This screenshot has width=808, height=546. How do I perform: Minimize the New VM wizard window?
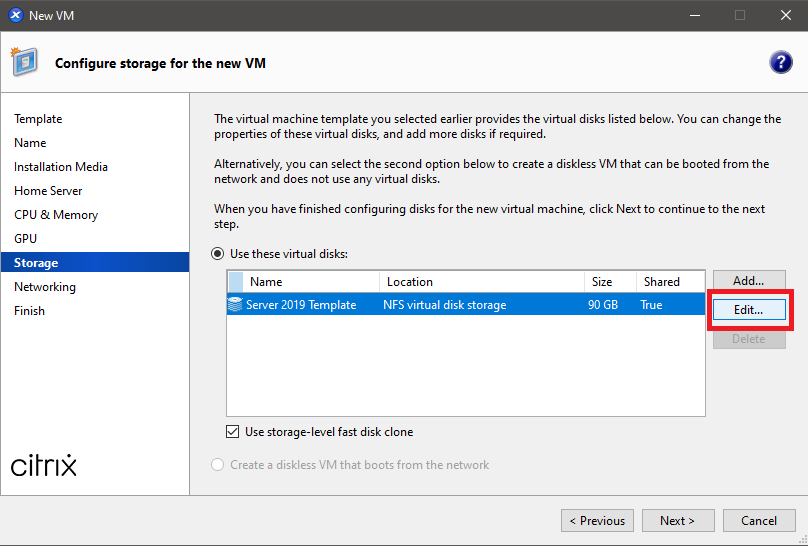(695, 15)
